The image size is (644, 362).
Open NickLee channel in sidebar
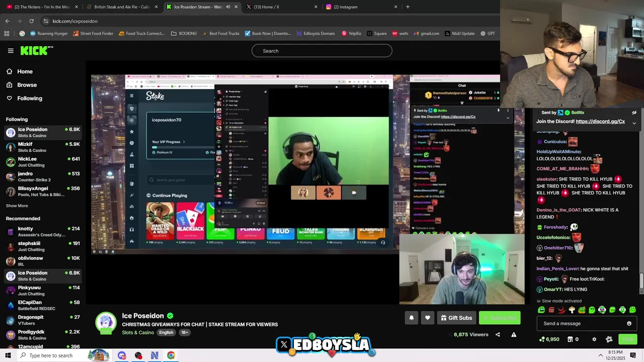coord(42,162)
